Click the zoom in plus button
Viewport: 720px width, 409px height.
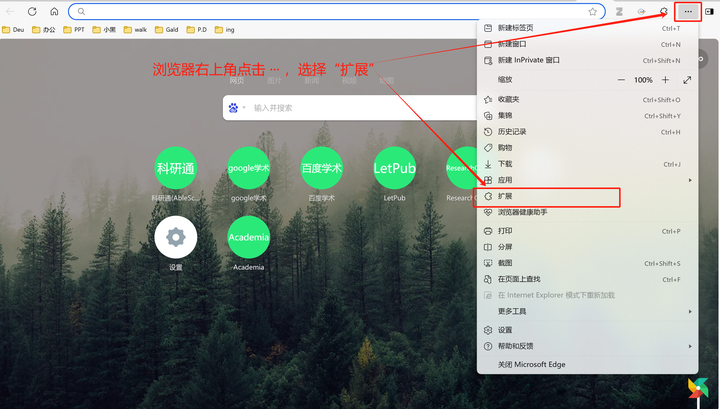[x=665, y=80]
